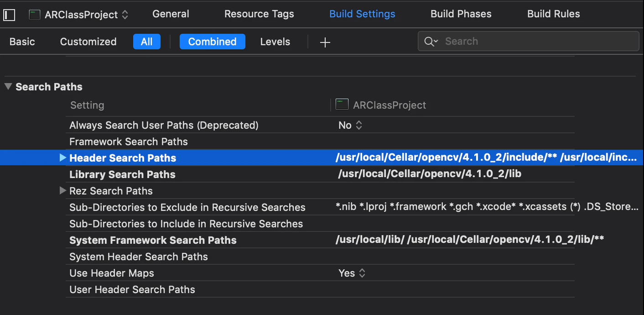Open Use Header Maps Yes dropdown

(352, 273)
